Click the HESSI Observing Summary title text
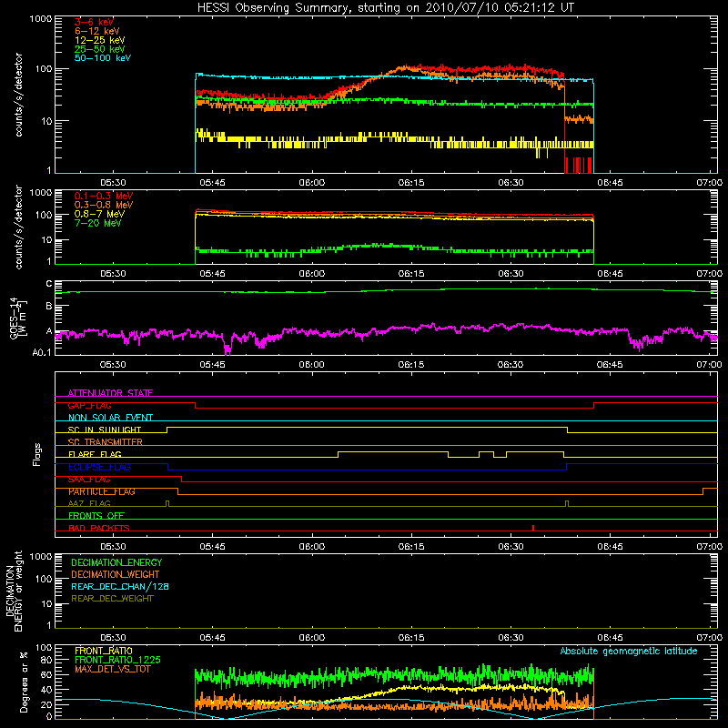 (x=385, y=7)
